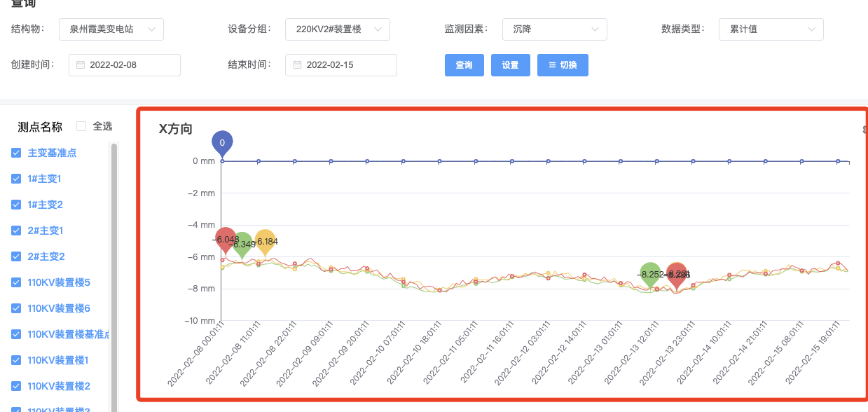Toggle the 1#主变1 checkbox
Image resolution: width=868 pixels, height=412 pixels.
click(x=16, y=179)
